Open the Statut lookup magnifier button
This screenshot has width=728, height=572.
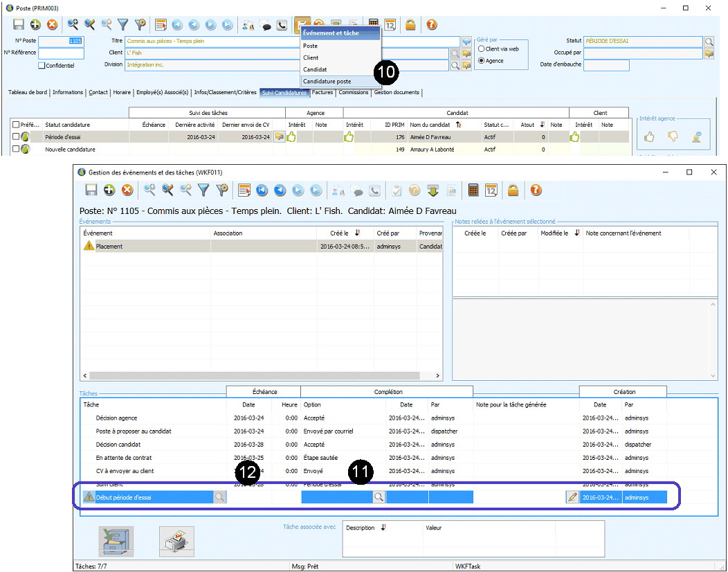[709, 42]
